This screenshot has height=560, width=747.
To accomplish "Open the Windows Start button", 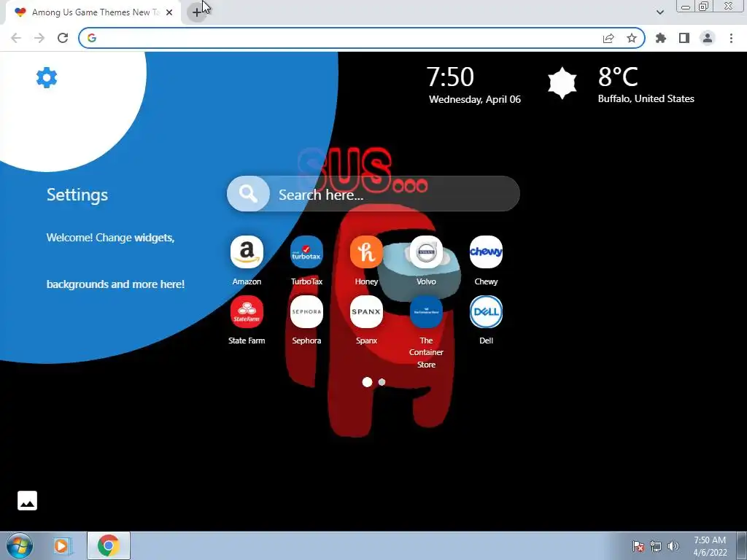I will coord(20,545).
